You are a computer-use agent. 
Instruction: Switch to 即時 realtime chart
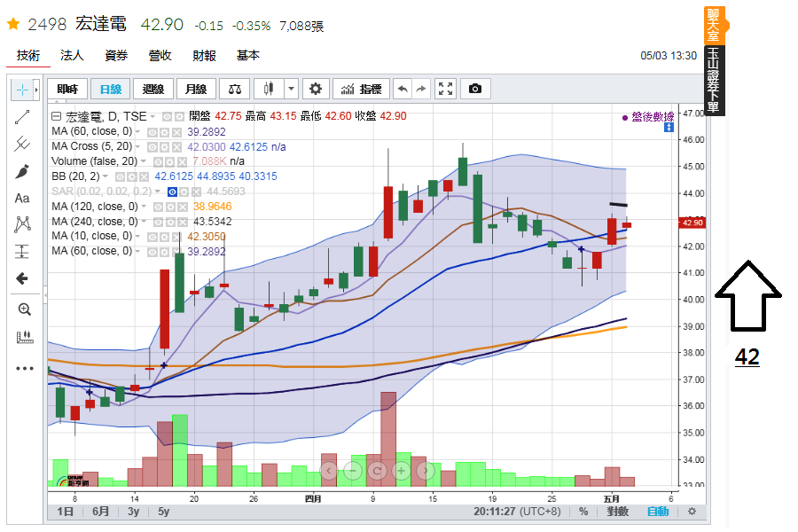coord(67,89)
